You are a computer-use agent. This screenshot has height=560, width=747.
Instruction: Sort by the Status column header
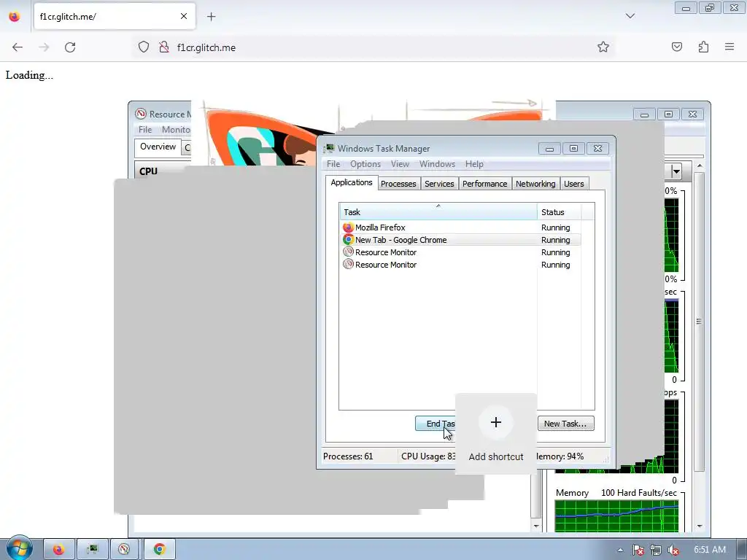559,212
